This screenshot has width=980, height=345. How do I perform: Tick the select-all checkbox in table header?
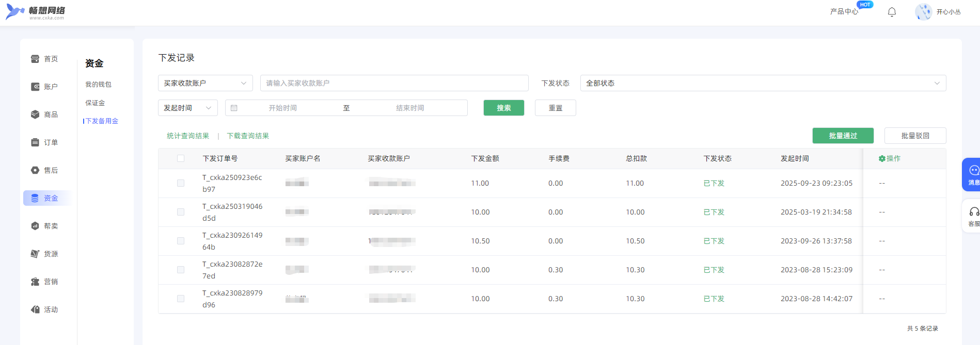(181, 158)
